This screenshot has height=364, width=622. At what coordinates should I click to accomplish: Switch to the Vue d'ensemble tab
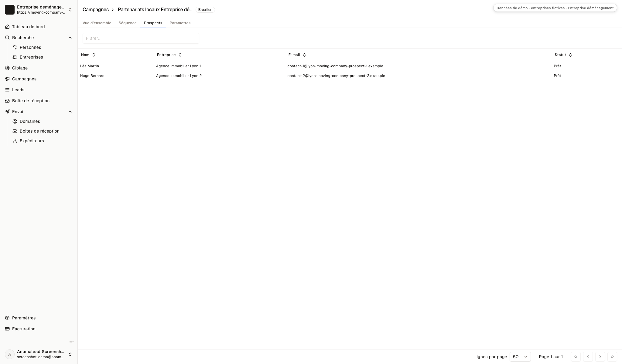(x=97, y=23)
